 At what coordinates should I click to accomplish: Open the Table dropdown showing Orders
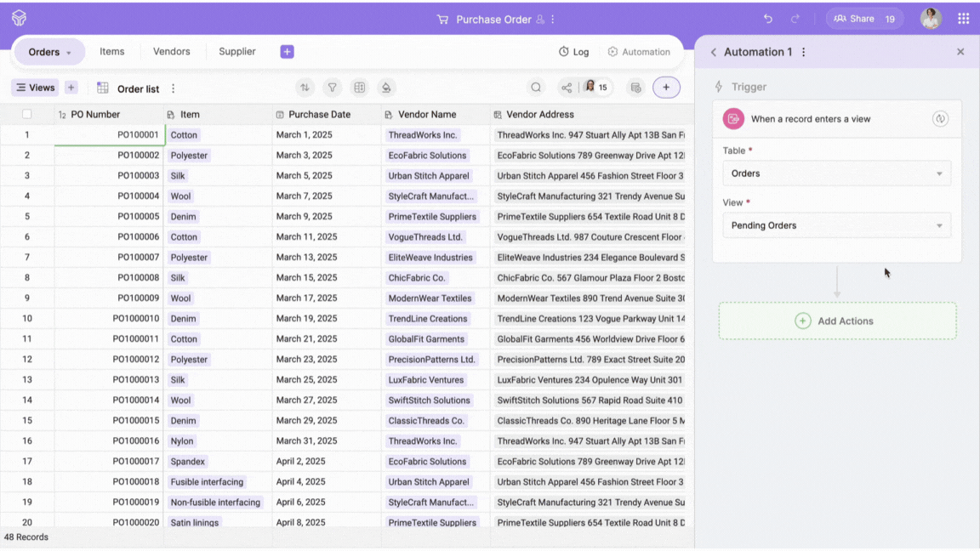pyautogui.click(x=836, y=173)
